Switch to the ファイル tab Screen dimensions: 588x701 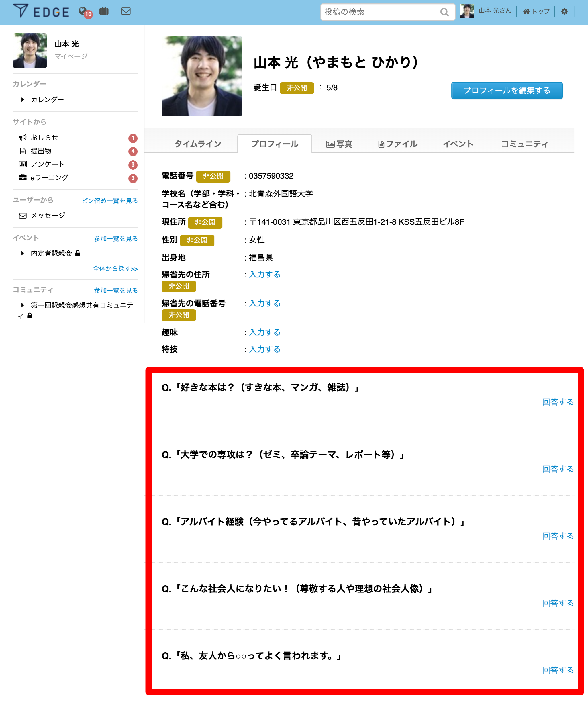pos(397,144)
